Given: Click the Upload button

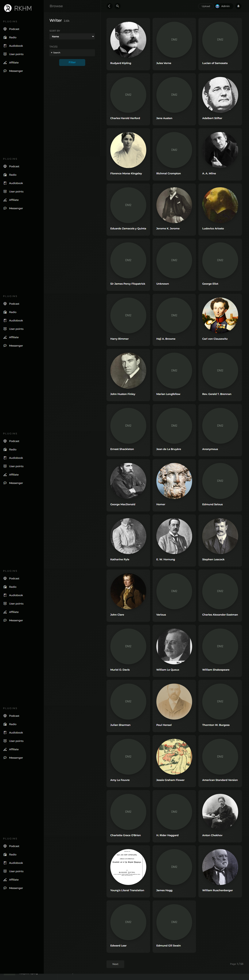Looking at the screenshot, I should [206, 6].
